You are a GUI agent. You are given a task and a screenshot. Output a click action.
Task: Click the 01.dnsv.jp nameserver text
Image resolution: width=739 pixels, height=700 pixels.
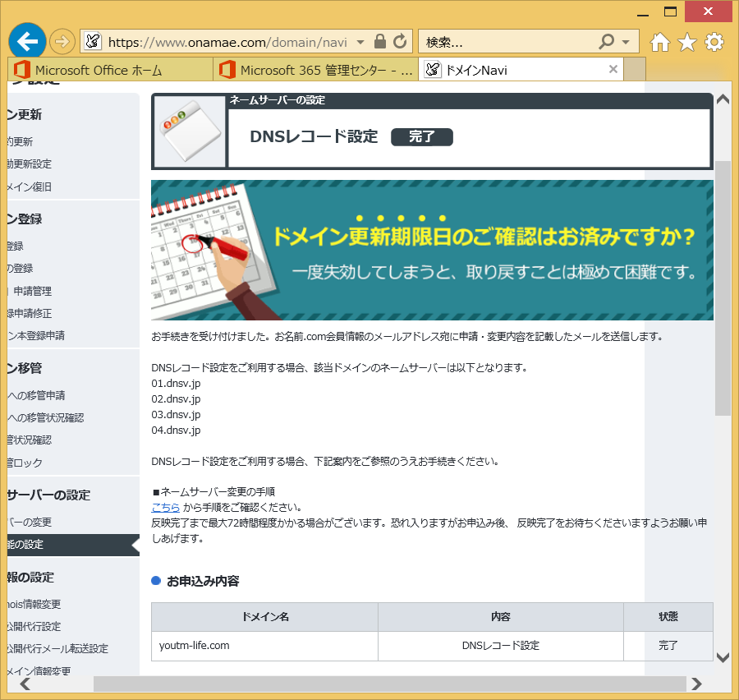(176, 383)
